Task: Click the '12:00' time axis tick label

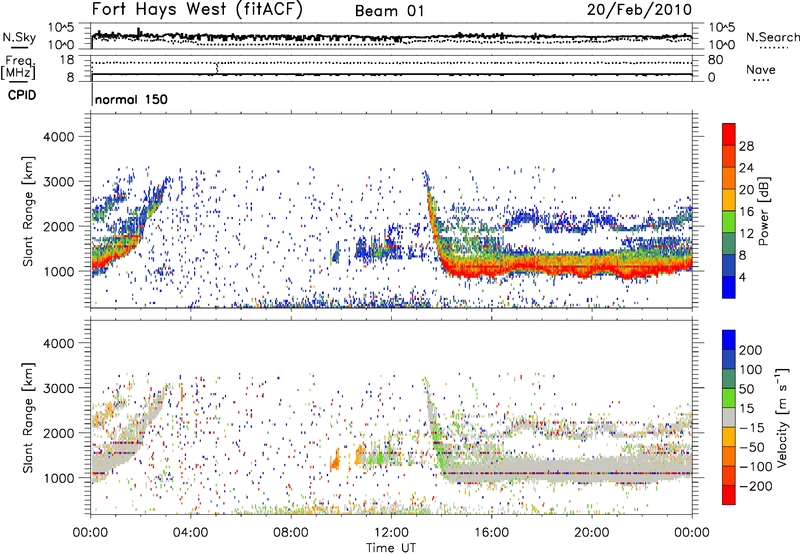Action: point(391,533)
